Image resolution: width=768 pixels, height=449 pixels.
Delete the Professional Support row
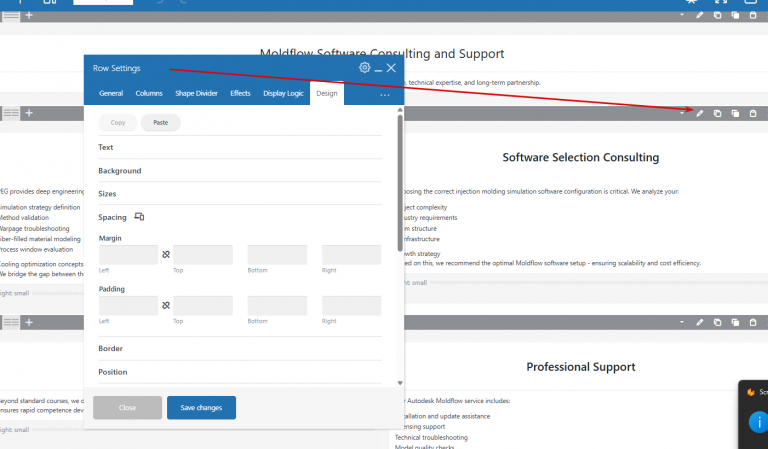(x=753, y=322)
